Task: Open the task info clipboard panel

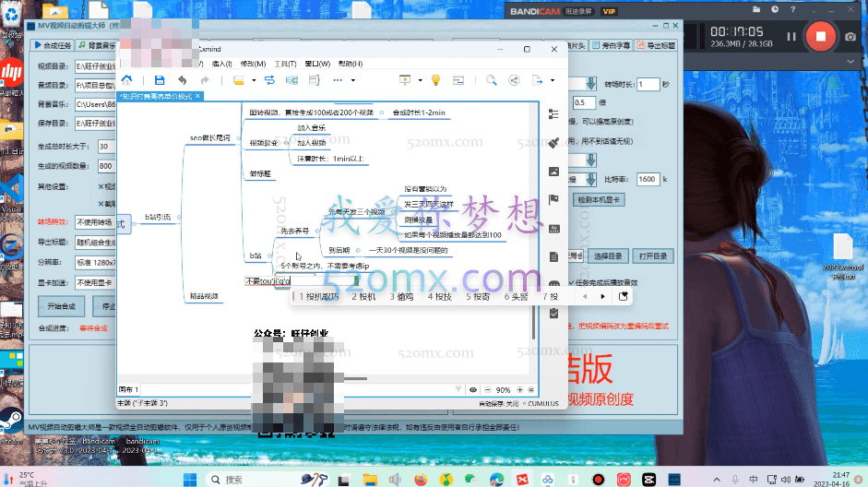Action: tap(553, 314)
